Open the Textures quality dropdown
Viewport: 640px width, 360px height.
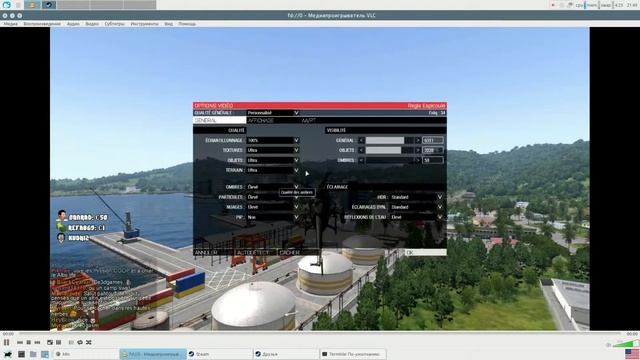tap(273, 150)
